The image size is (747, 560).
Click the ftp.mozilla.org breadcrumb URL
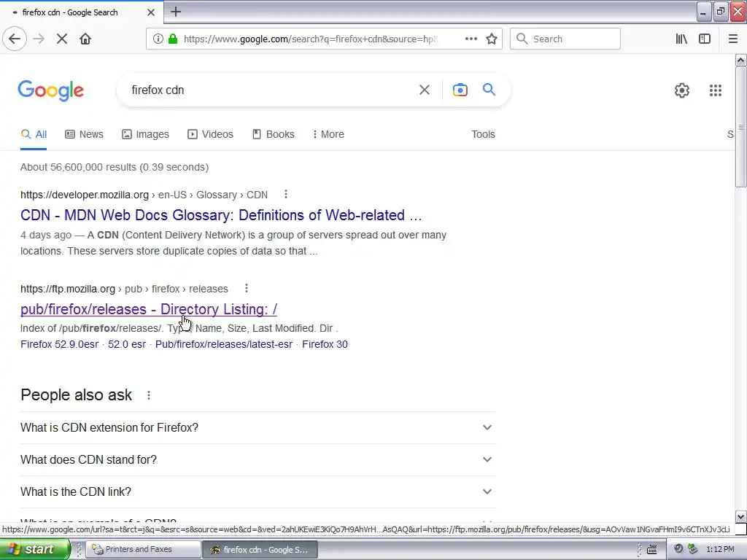[124, 289]
